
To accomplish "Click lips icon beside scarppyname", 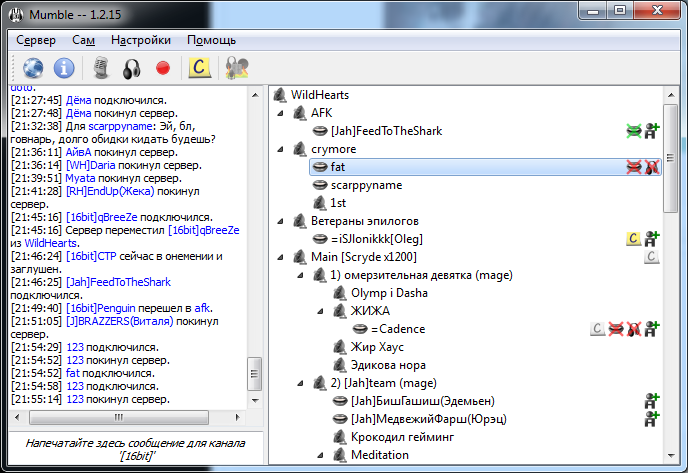I will coord(320,185).
